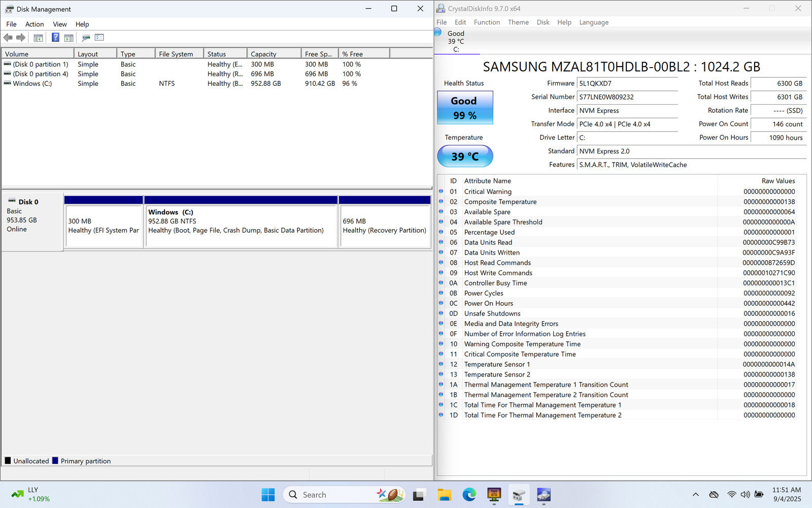Click the Show/Hide Action Pane toolbar icon
Image resolution: width=812 pixels, height=508 pixels.
tap(69, 38)
